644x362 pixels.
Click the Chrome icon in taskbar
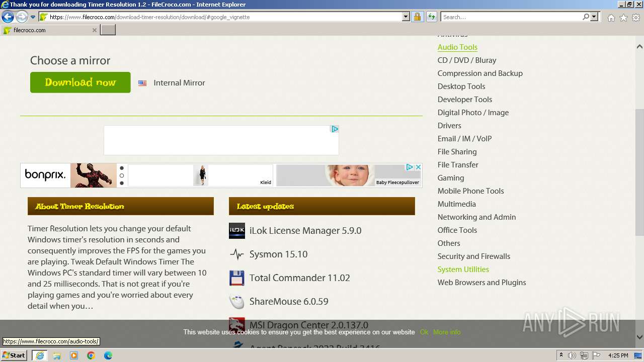[x=91, y=355]
